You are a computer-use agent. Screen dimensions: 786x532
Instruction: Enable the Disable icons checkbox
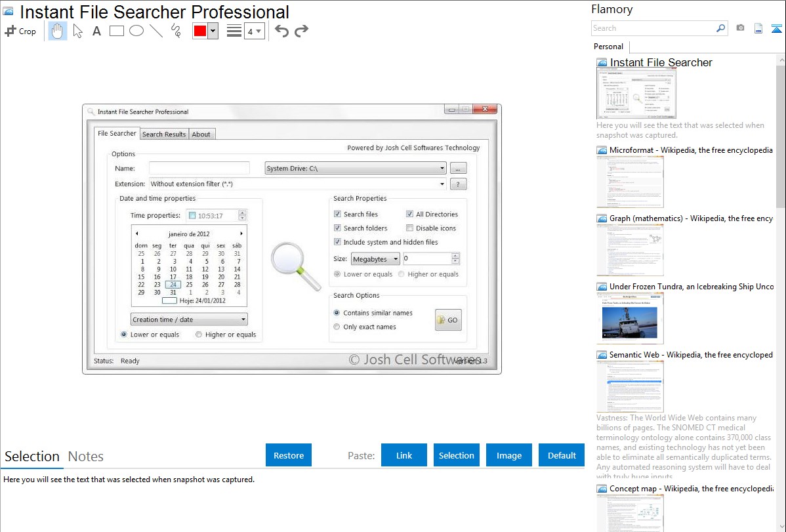[x=409, y=228]
